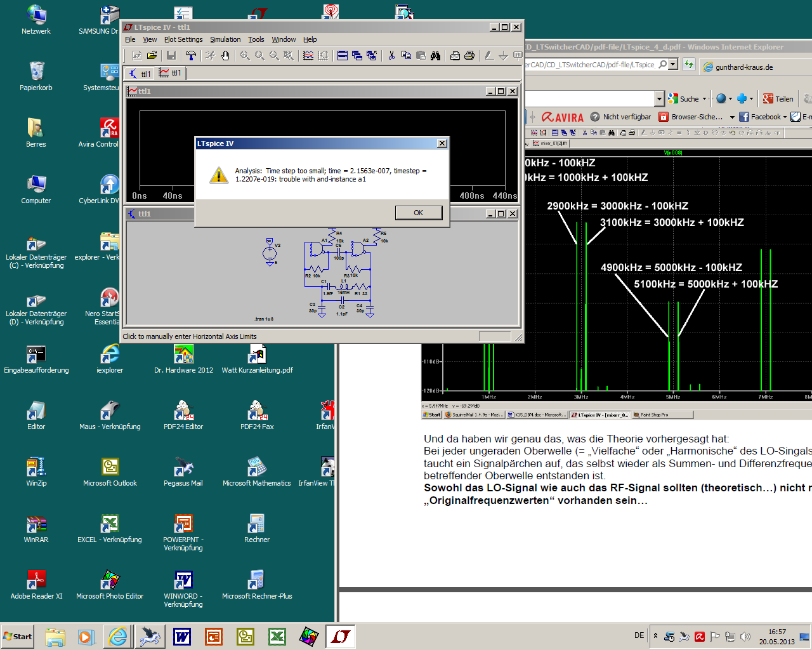Viewport: 812px width, 650px height.
Task: Click the New Schematic toolbar icon
Action: [x=136, y=56]
